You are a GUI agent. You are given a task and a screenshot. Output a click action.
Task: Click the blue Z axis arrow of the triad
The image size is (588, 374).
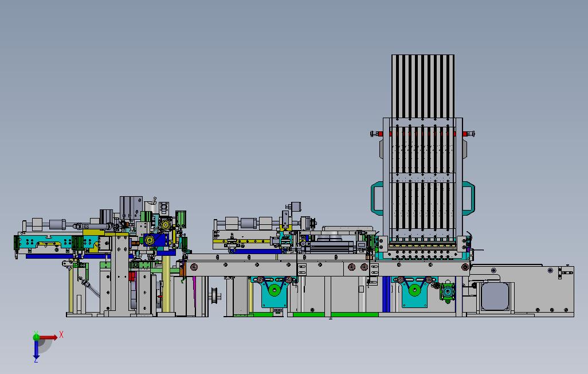(36, 349)
